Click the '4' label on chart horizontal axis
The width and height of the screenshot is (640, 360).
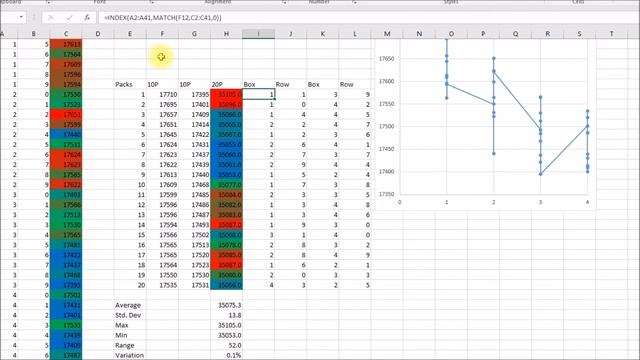click(587, 202)
